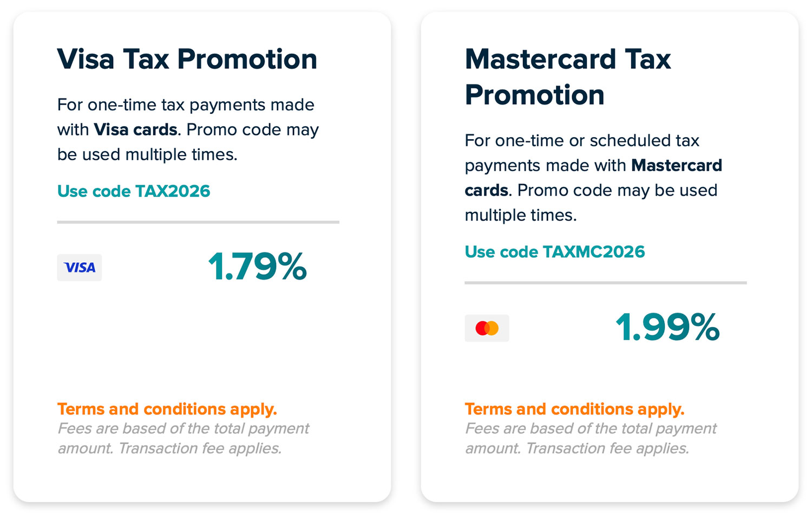Click the Visa Tax Promotion heading
The height and width of the screenshot is (519, 812).
pos(187,59)
